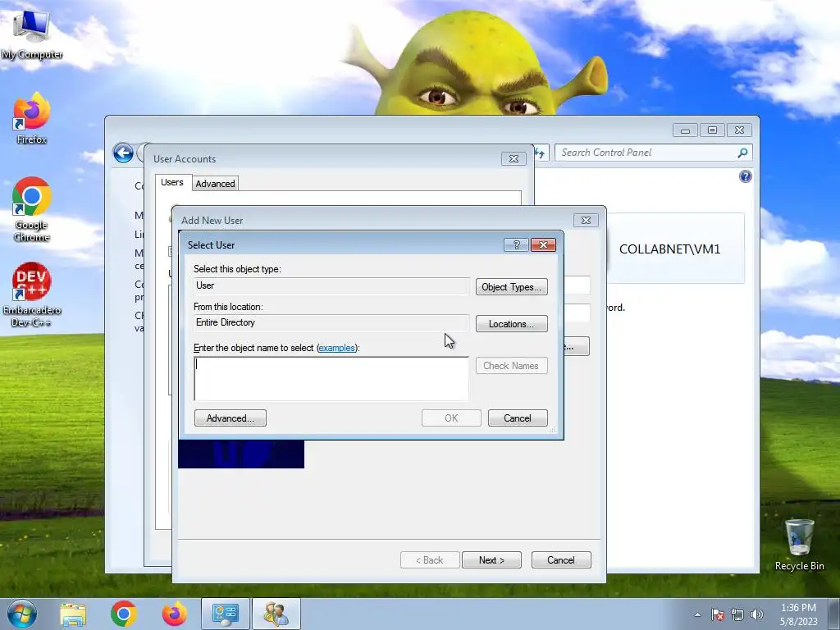Show hidden system tray icons
The width and height of the screenshot is (840, 630).
(x=697, y=614)
